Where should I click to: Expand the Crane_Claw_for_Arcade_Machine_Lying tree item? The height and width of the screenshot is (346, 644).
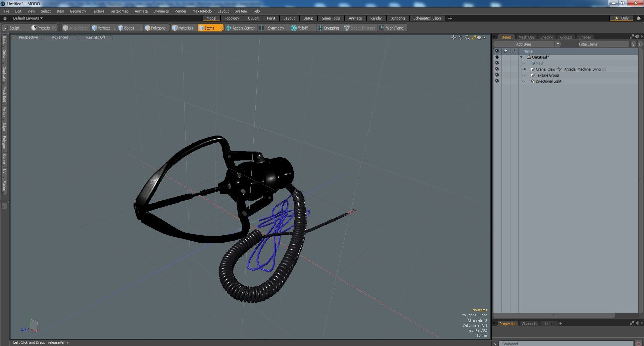pos(525,69)
